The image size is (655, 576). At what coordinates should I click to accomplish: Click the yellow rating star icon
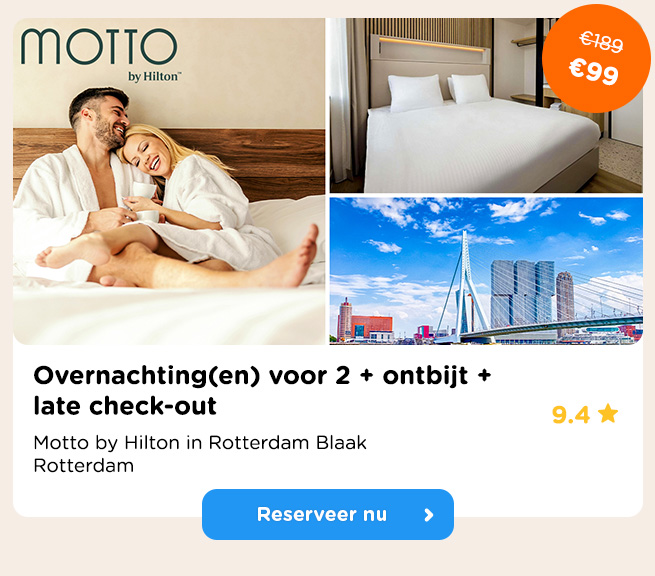pos(608,414)
